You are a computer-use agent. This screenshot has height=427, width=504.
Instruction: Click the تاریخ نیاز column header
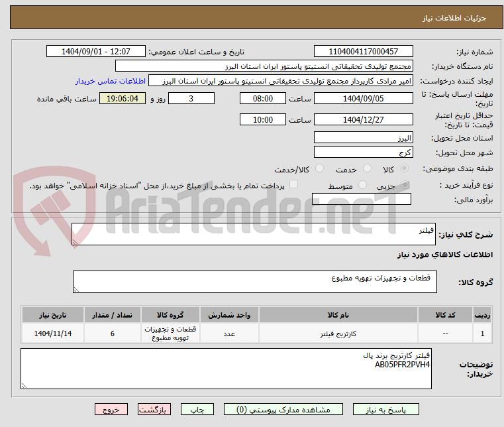[x=53, y=315]
